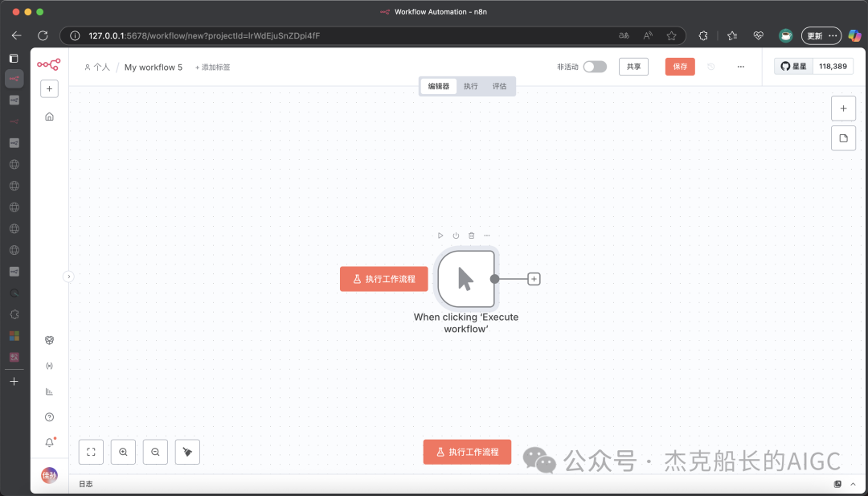Open the home overview icon

pyautogui.click(x=49, y=117)
